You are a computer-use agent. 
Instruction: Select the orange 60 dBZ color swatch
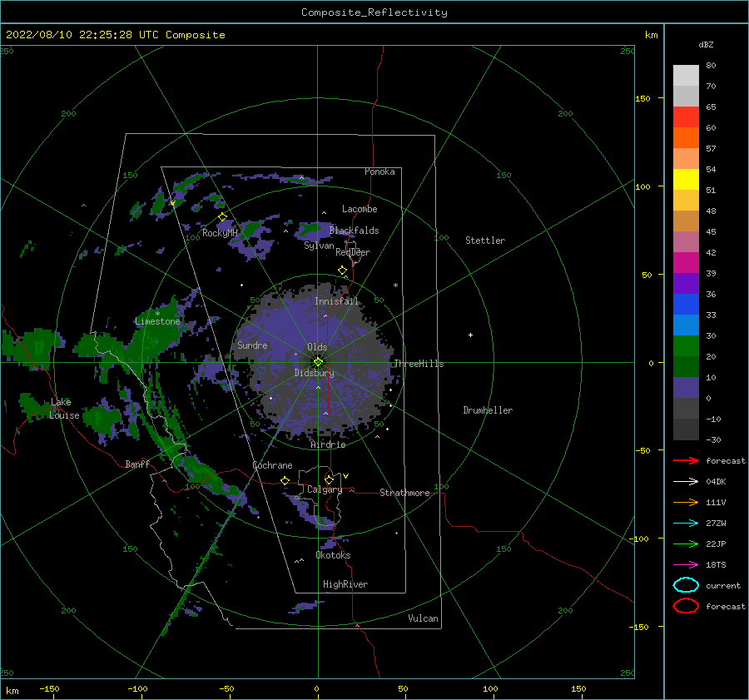click(686, 138)
